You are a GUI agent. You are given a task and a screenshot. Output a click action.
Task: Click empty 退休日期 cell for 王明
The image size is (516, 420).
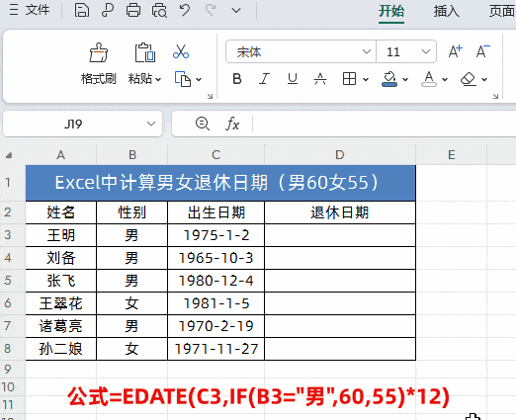click(340, 235)
